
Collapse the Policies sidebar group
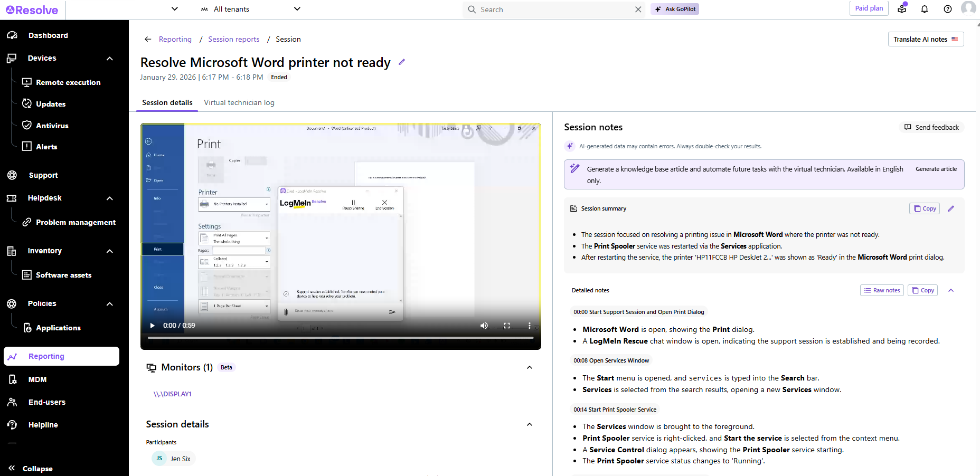point(110,304)
